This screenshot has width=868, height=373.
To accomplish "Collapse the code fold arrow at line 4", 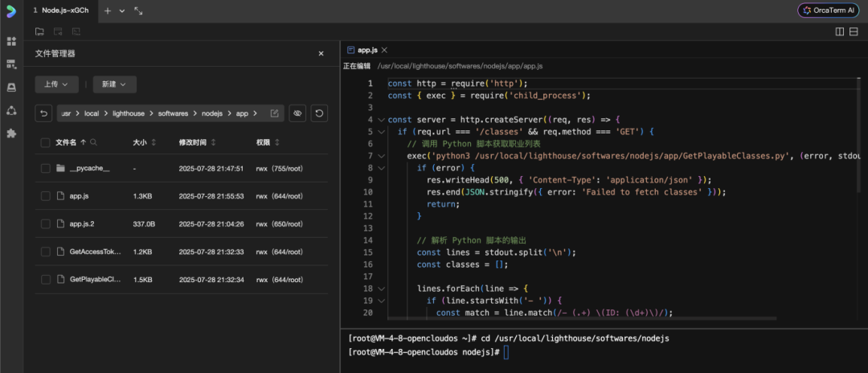I will tap(381, 120).
